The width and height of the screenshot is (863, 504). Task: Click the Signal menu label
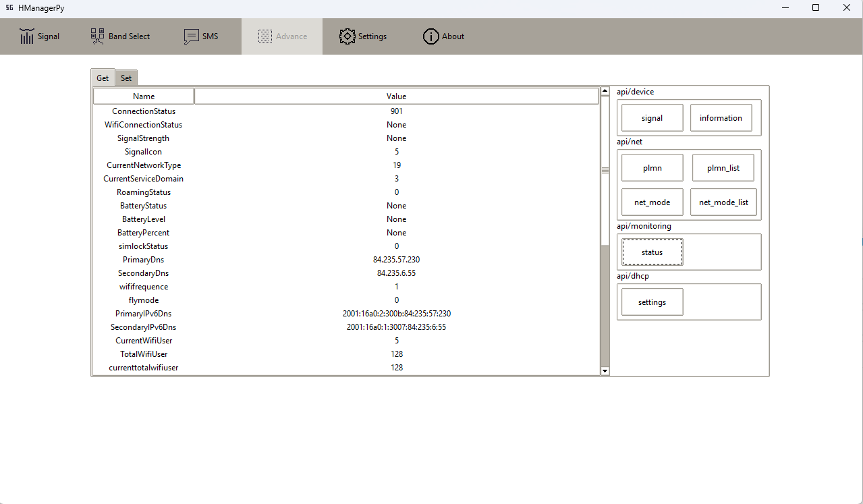[x=49, y=36]
